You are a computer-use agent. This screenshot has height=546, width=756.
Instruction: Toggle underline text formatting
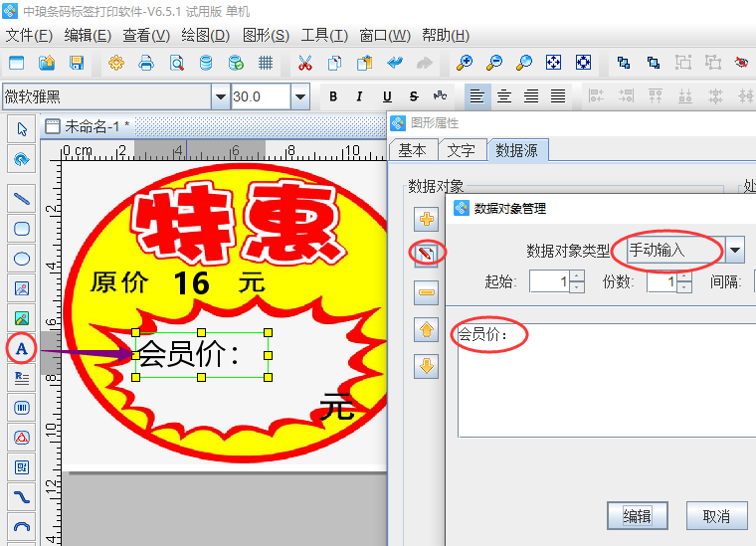(x=387, y=97)
